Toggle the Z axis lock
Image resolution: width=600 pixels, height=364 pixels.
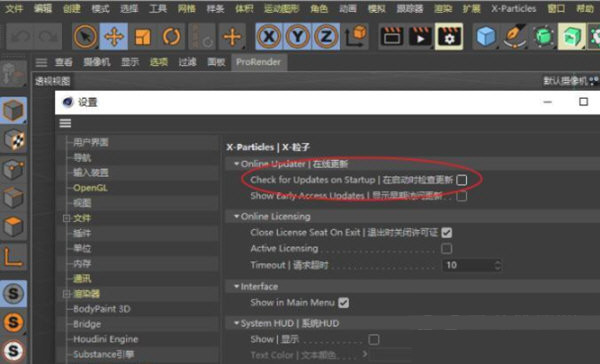326,37
